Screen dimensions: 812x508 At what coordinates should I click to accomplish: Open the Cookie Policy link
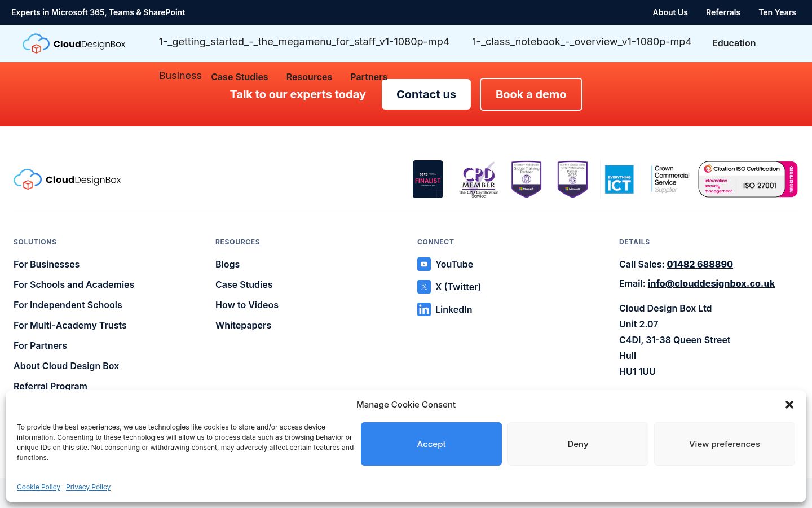38,487
